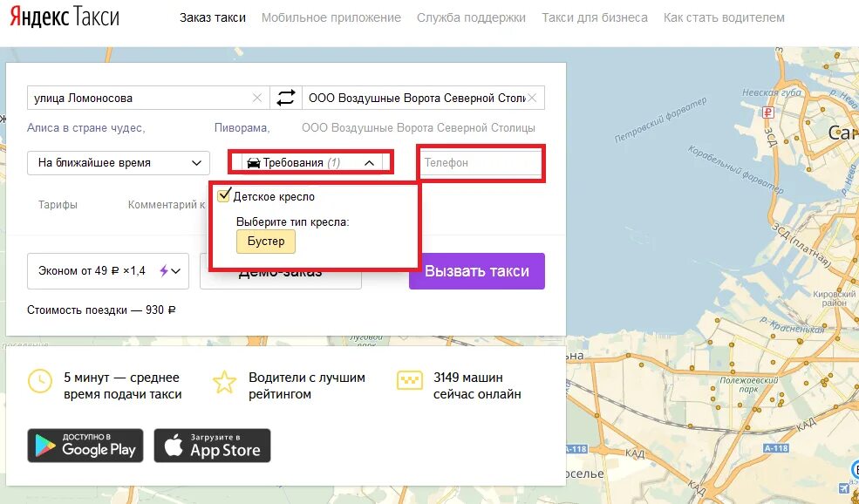Viewport: 859px width, 504px height.
Task: Clear the улица Ломоносова pickup address
Action: point(257,98)
